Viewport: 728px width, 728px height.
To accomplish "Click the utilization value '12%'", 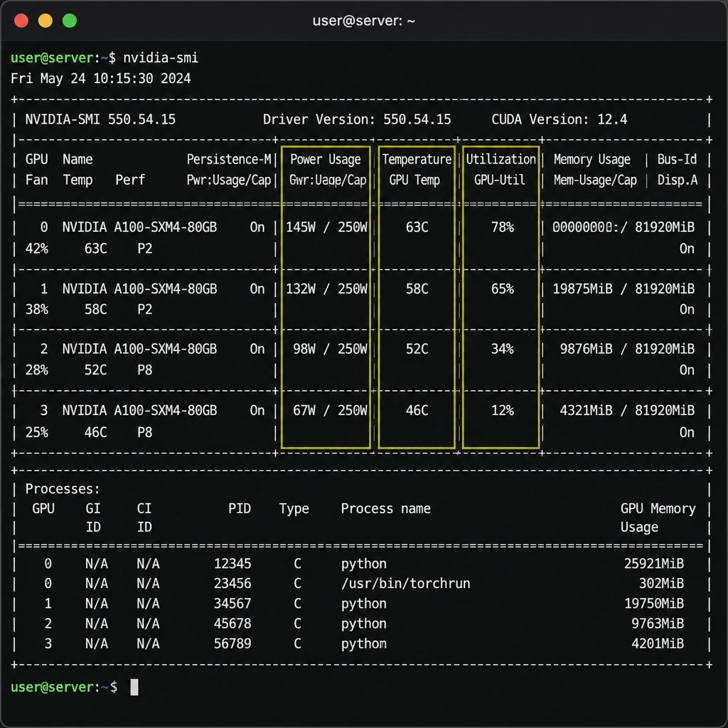I will pyautogui.click(x=503, y=410).
